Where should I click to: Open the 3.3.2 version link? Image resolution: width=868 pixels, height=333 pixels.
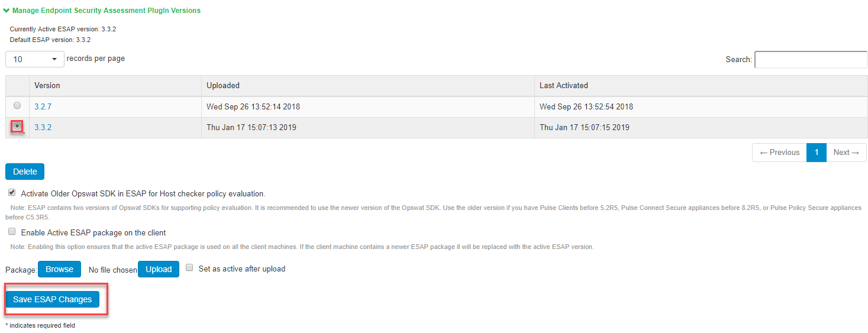pyautogui.click(x=43, y=127)
